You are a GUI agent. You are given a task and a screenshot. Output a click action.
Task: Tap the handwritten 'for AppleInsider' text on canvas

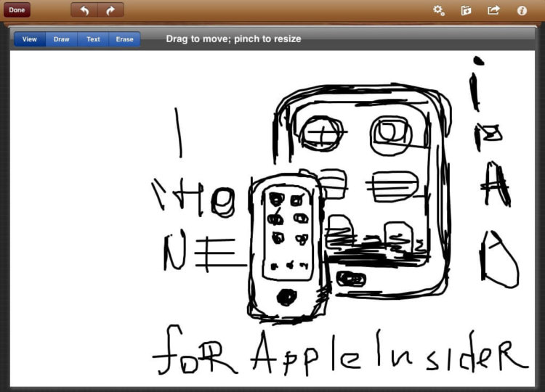pyautogui.click(x=340, y=351)
